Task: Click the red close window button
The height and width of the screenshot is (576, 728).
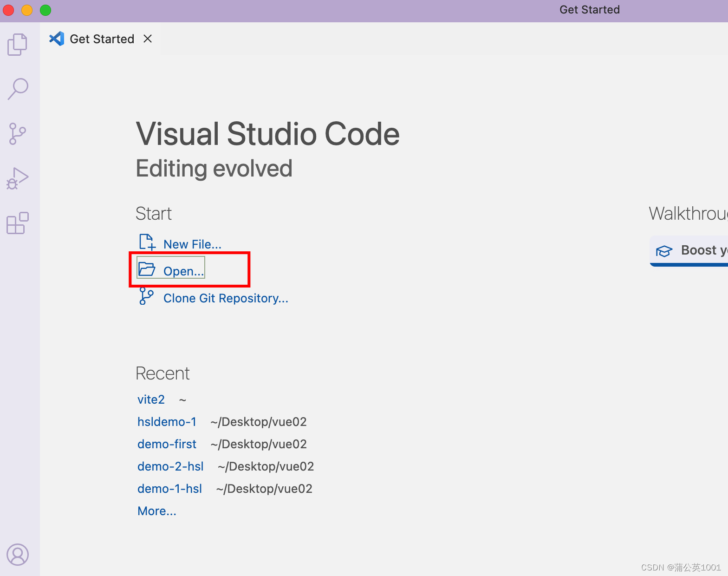Action: pos(8,10)
